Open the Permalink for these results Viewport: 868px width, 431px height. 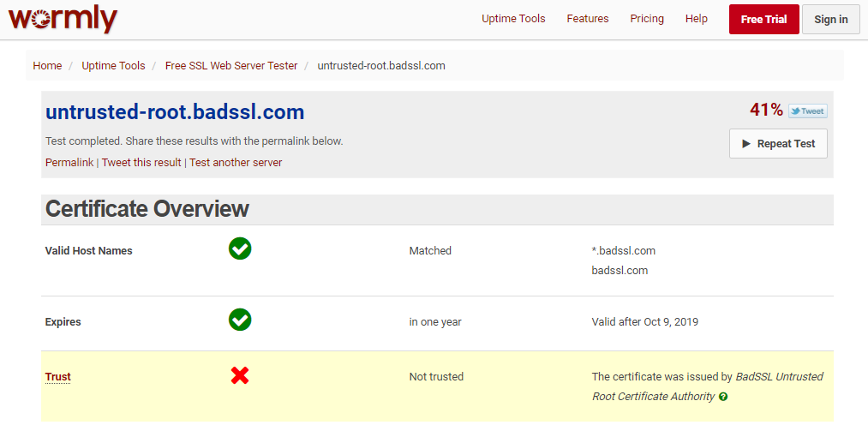tap(69, 162)
